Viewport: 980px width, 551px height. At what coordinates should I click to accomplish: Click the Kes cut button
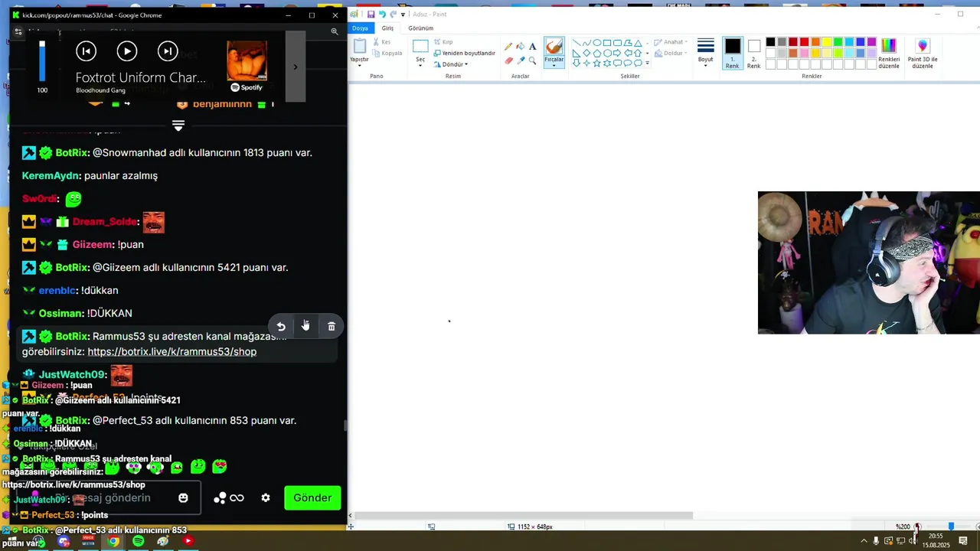[382, 42]
